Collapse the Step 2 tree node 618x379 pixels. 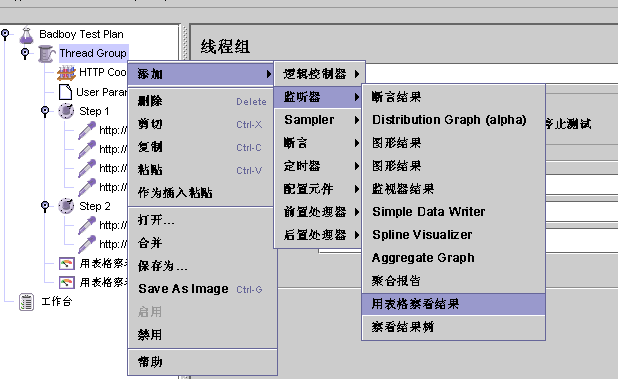(x=45, y=206)
